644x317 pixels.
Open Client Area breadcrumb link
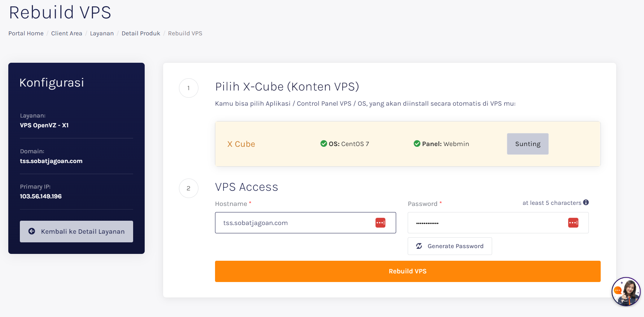tap(67, 33)
